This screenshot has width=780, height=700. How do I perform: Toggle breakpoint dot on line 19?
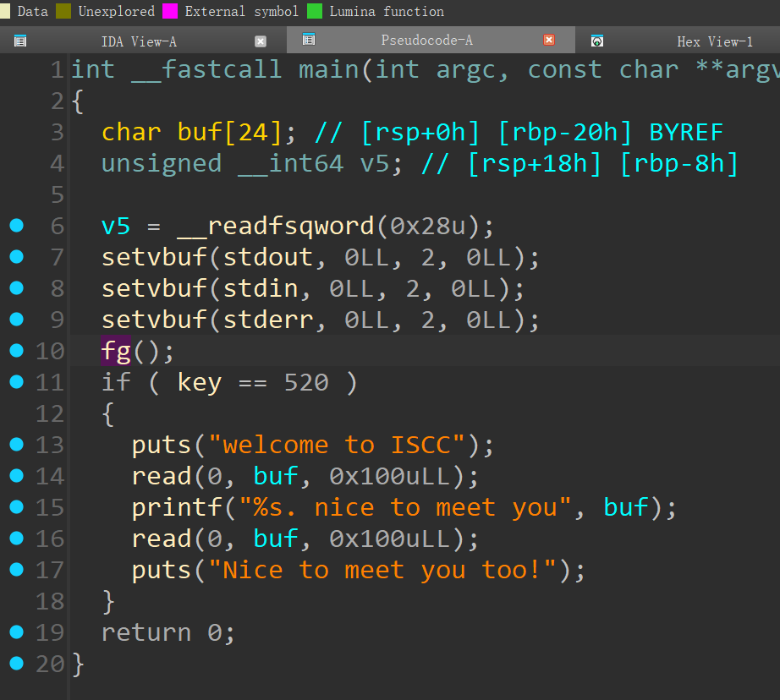[x=16, y=632]
